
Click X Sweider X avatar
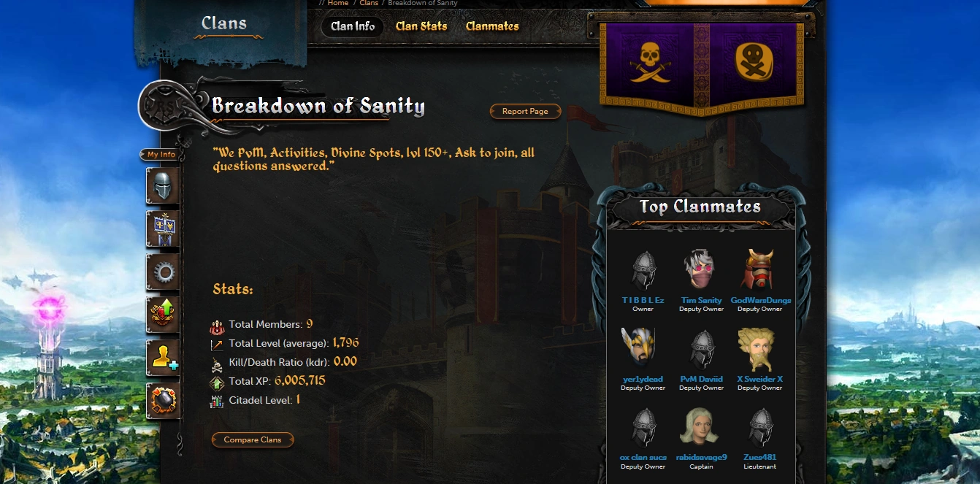[x=759, y=350]
